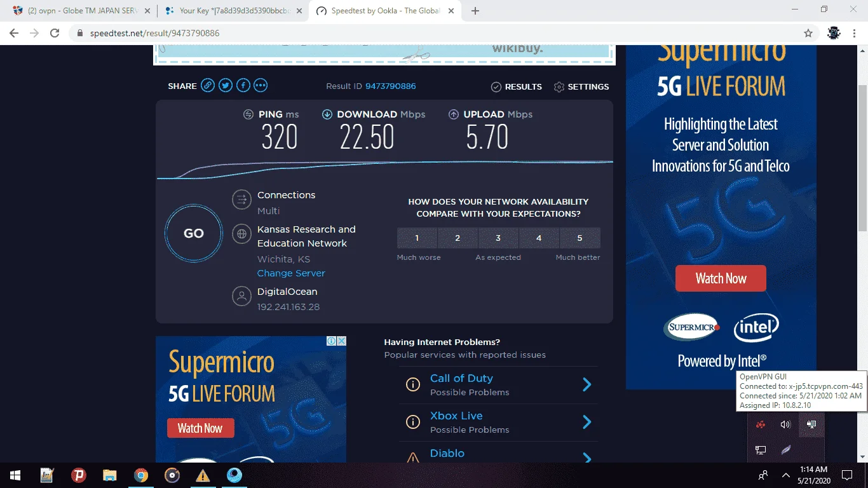Open a new browser tab
This screenshot has width=868, height=488.
(x=475, y=11)
